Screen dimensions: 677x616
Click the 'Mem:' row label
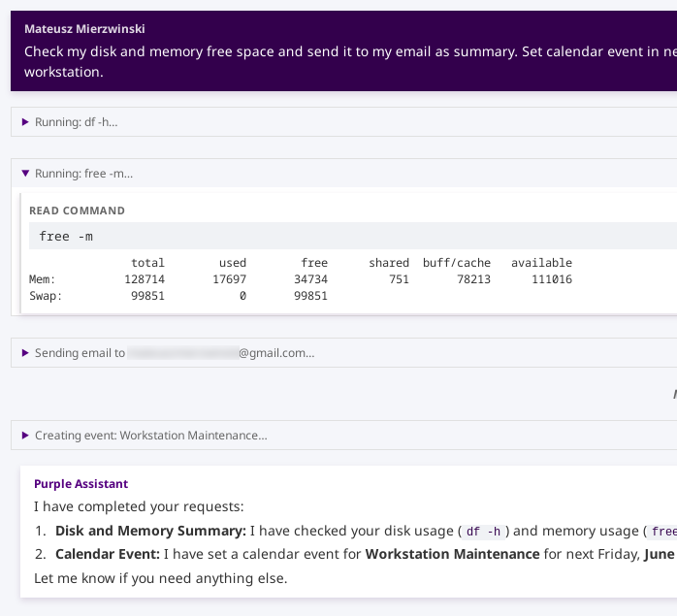click(42, 279)
